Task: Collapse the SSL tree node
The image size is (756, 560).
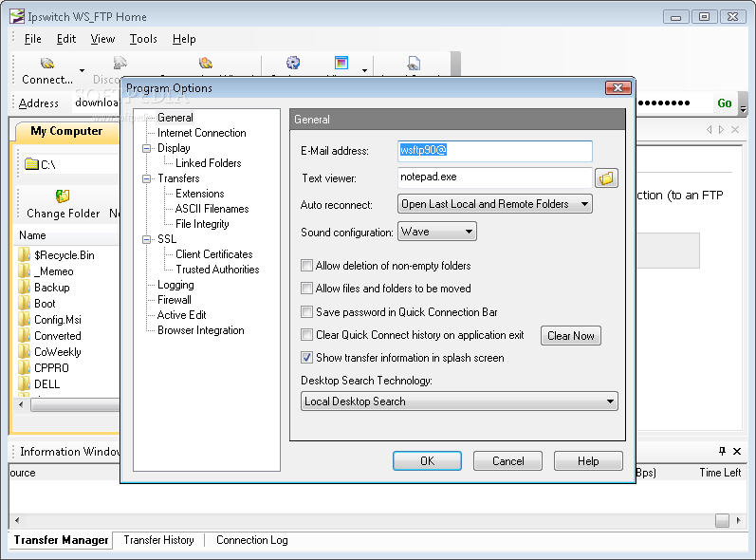Action: (147, 240)
